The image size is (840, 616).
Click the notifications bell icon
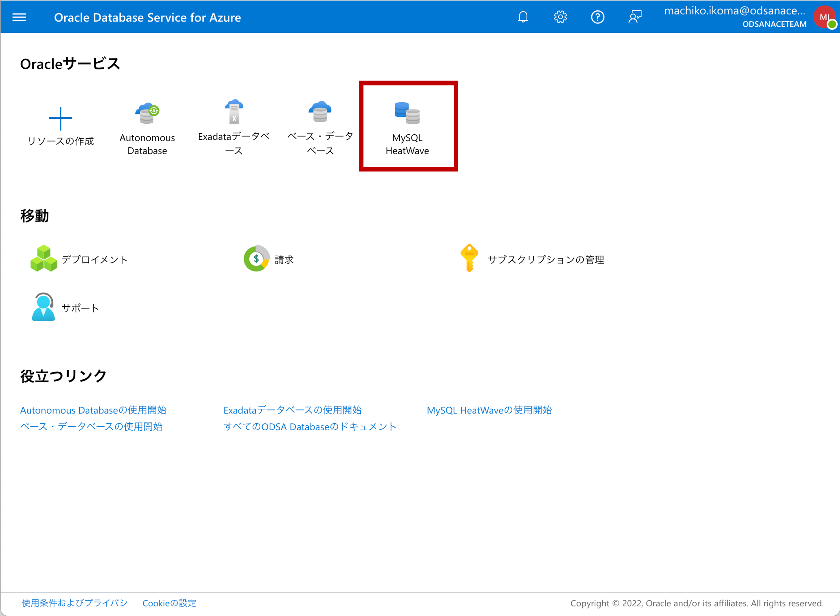[523, 17]
